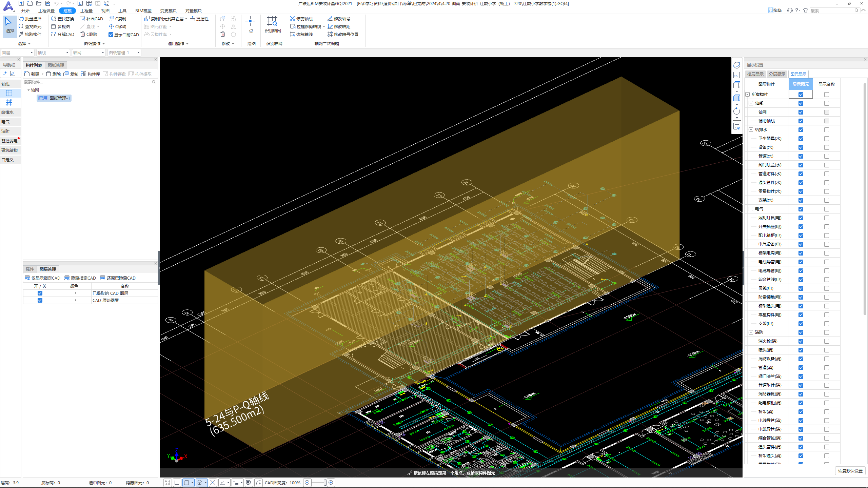Select 给排水 in navigation bar
Screen dimensions: 868x488
tap(11, 112)
